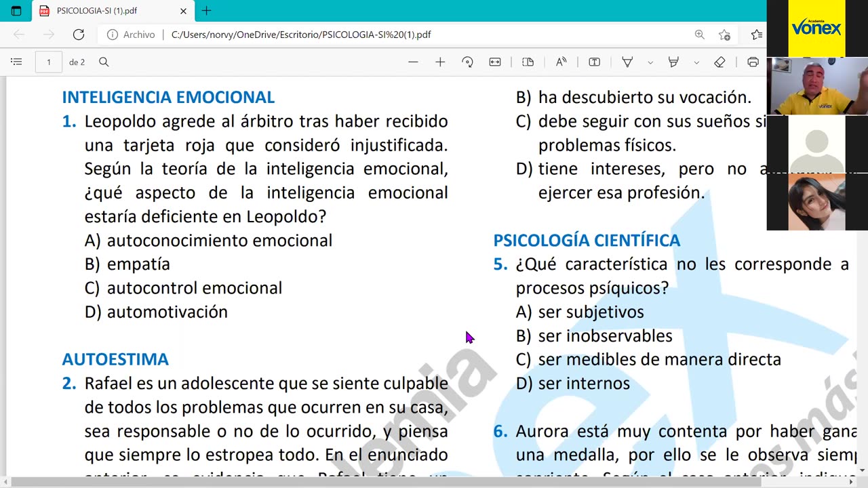Image resolution: width=868 pixels, height=488 pixels.
Task: Click answer "C) ser medibles de manera directa"
Action: point(648,359)
